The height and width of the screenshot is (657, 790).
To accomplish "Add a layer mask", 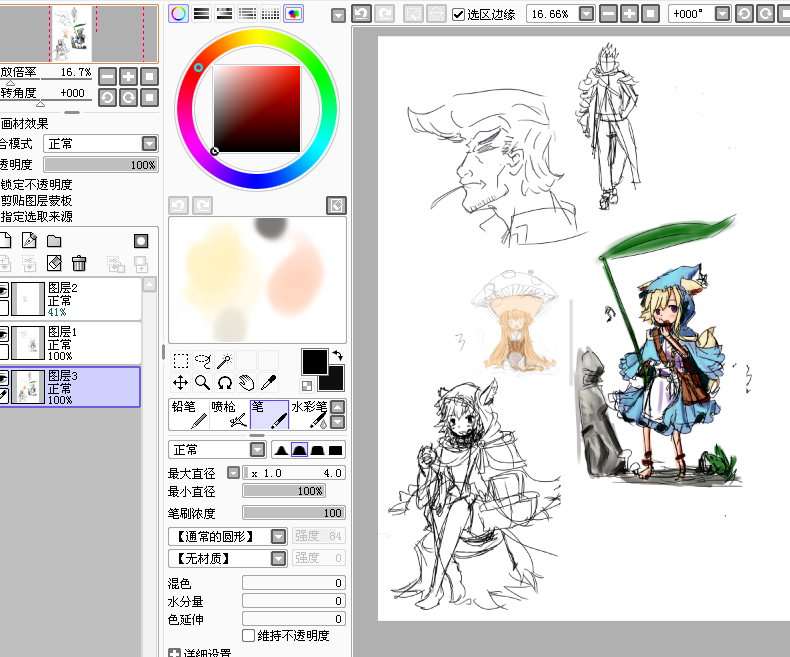I will pos(141,241).
